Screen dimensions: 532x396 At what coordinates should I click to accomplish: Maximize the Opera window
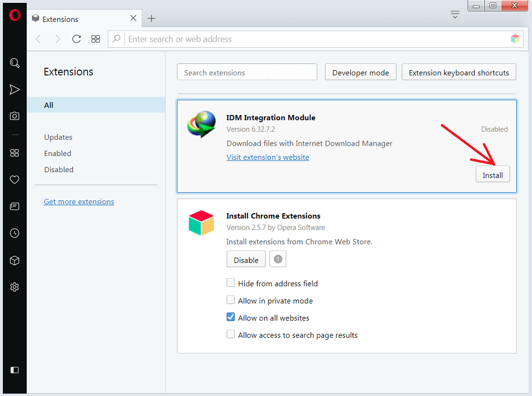493,6
